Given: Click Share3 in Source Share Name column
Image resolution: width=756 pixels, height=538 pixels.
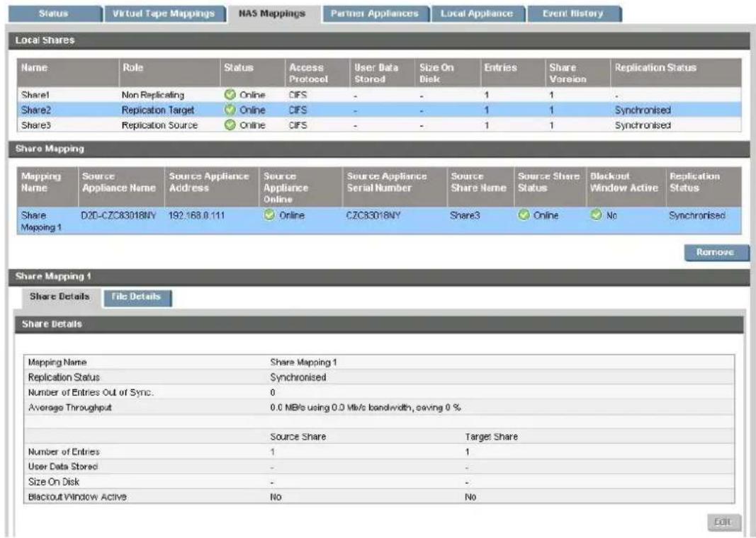Looking at the screenshot, I should 465,215.
